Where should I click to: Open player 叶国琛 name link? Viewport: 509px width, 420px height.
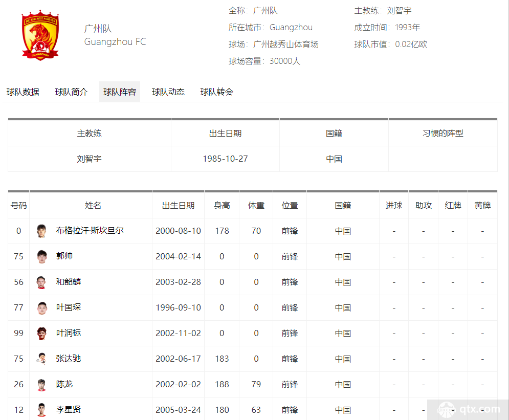pyautogui.click(x=69, y=307)
